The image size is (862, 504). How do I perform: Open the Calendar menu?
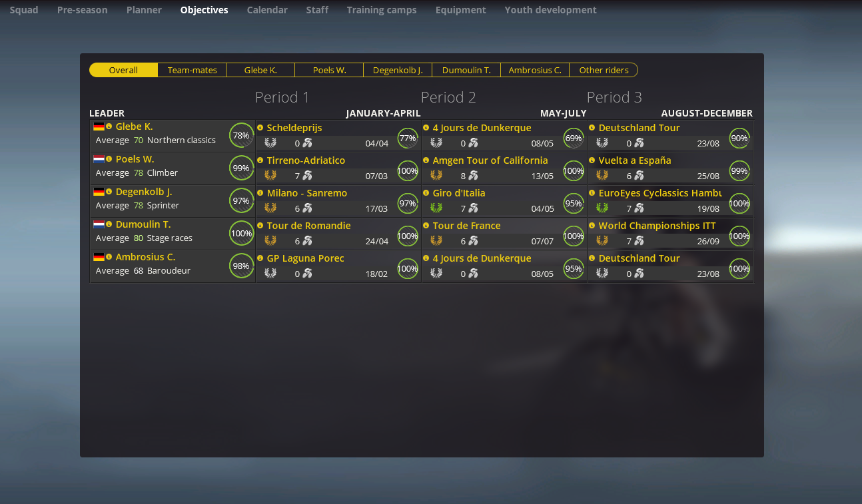[x=267, y=10]
